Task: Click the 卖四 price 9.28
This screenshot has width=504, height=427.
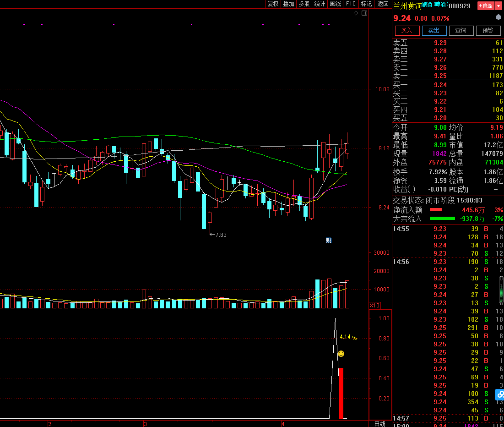Action: pos(440,51)
